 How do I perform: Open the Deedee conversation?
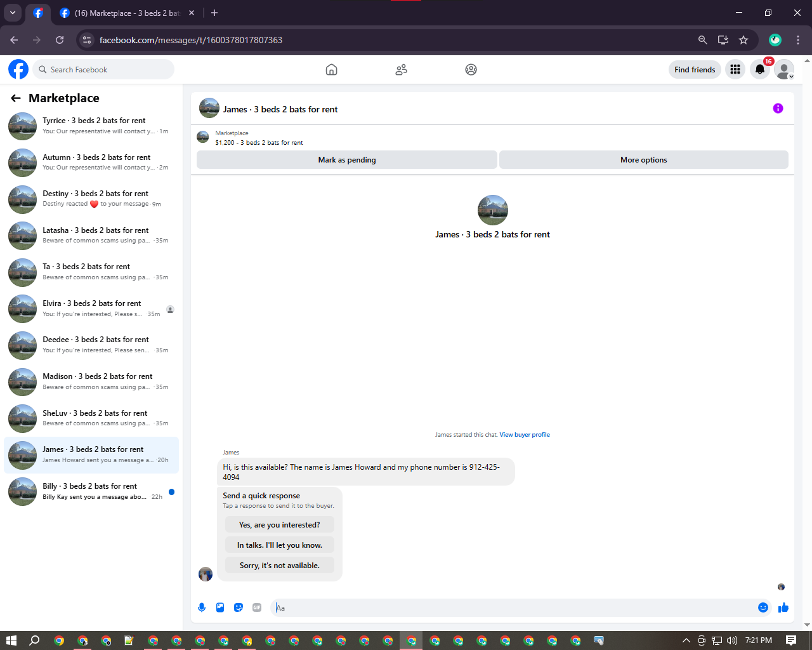pyautogui.click(x=91, y=345)
